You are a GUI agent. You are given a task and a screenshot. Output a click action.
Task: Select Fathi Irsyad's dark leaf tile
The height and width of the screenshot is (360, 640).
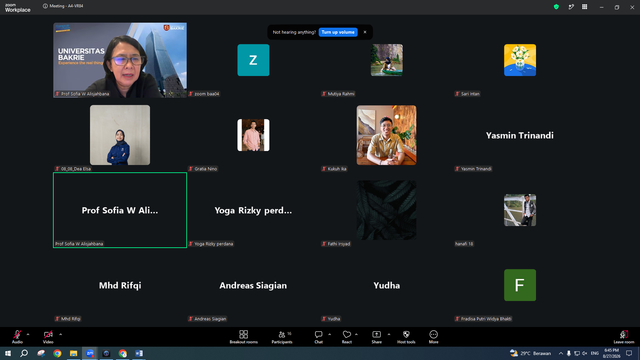point(387,210)
